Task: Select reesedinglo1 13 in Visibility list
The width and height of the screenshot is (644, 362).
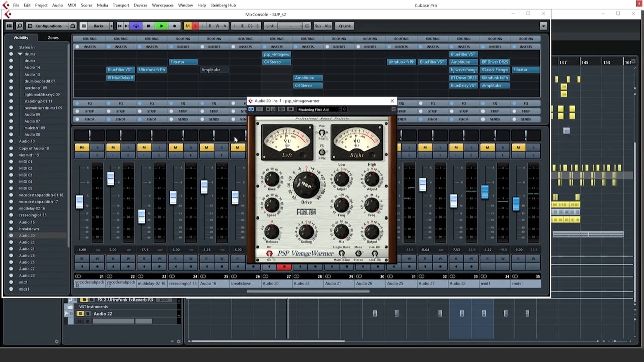Action: [x=33, y=215]
